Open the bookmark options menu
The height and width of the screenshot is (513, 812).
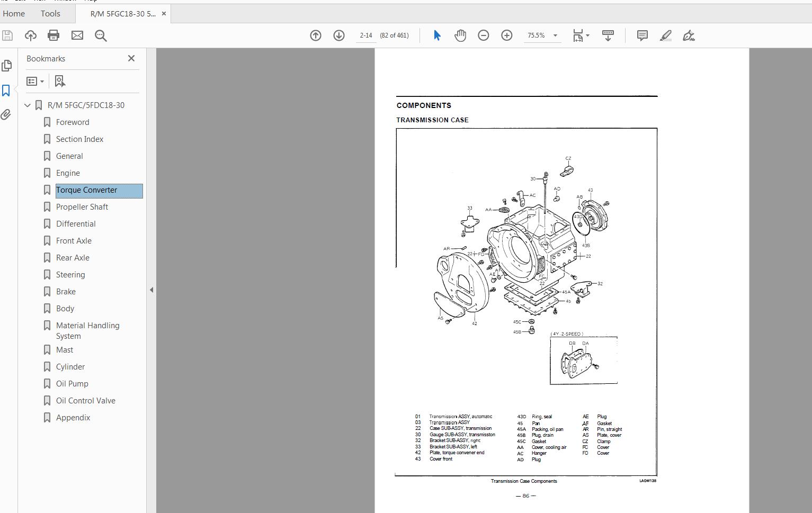click(x=34, y=80)
